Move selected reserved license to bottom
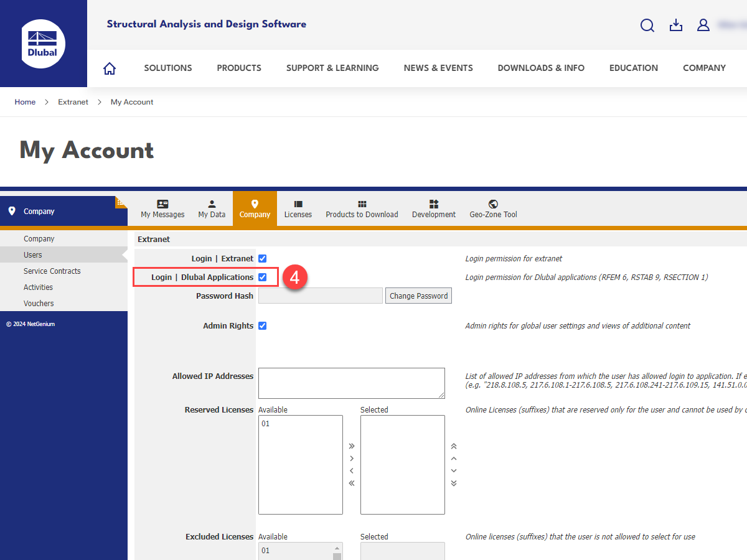 (454, 483)
